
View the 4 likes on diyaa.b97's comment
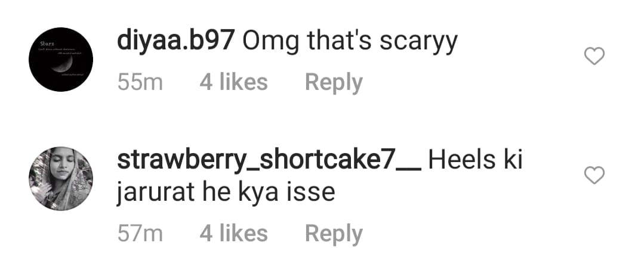coord(233,82)
